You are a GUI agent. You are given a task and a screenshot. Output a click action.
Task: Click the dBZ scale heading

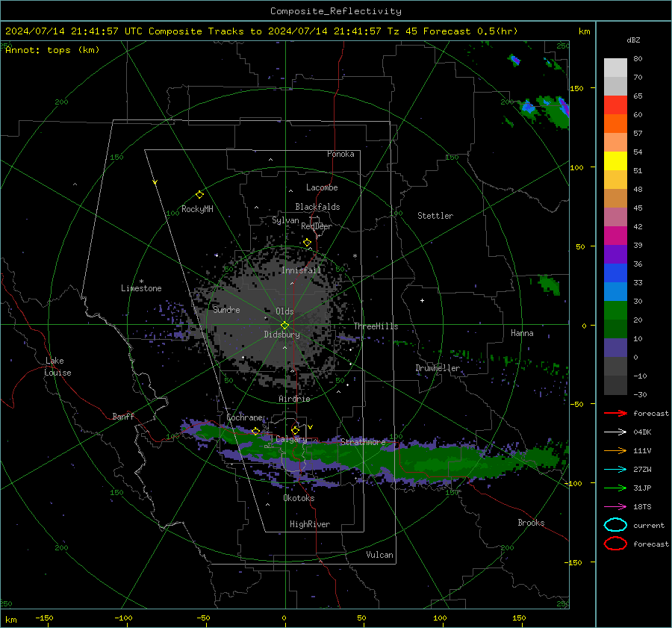pos(633,40)
